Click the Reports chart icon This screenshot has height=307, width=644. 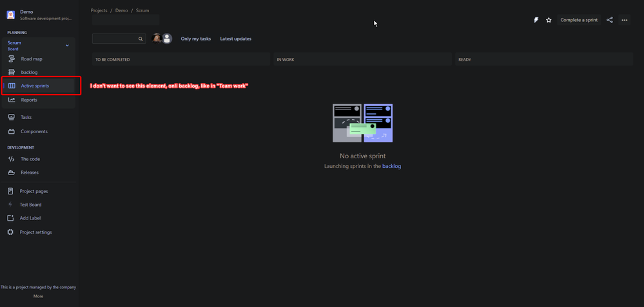pyautogui.click(x=12, y=100)
